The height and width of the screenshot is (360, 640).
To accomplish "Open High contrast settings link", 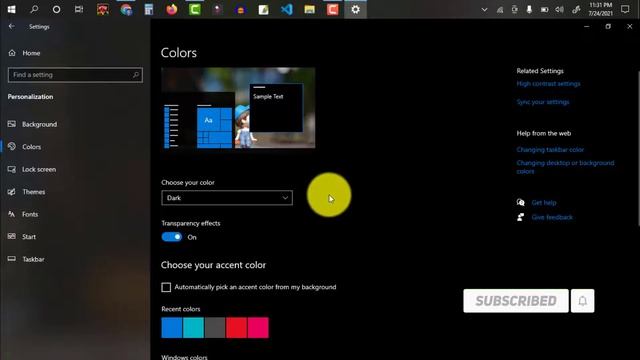I will [x=548, y=84].
